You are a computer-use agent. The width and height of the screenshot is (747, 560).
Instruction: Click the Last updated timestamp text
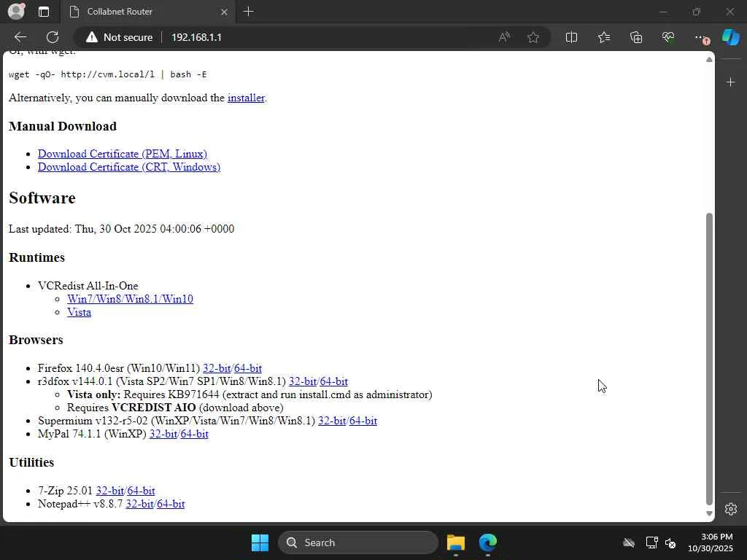122,229
